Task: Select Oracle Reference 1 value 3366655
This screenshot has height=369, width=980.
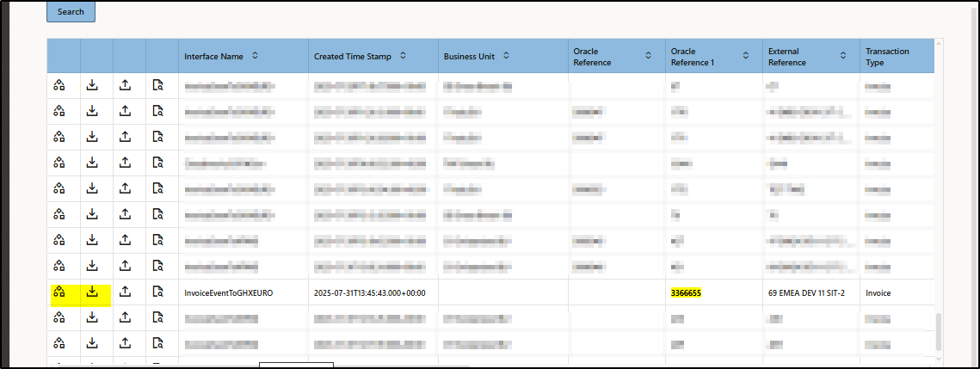Action: coord(686,292)
